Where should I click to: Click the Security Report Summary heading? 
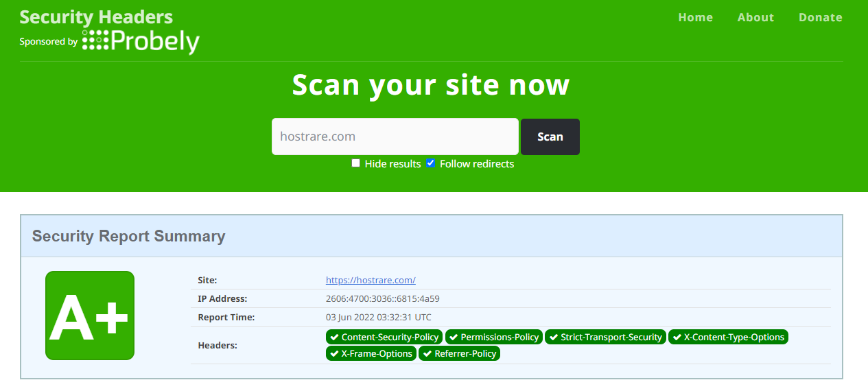pos(129,236)
